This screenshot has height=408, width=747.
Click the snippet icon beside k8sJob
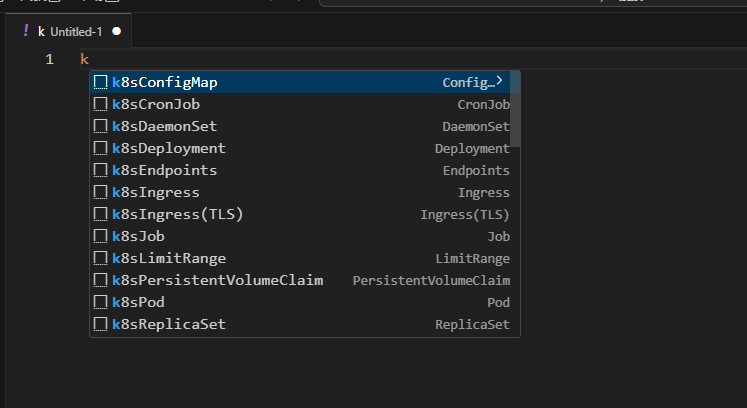100,236
